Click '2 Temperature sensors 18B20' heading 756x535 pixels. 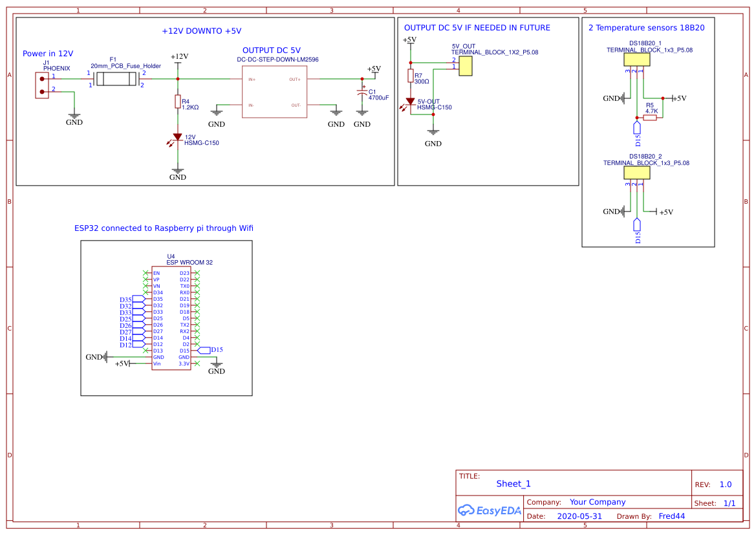(646, 28)
